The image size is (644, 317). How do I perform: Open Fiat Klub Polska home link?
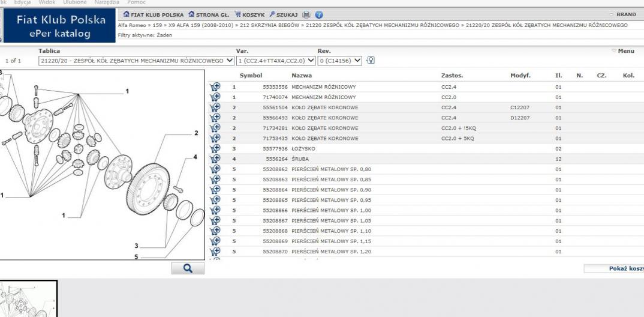pyautogui.click(x=153, y=15)
